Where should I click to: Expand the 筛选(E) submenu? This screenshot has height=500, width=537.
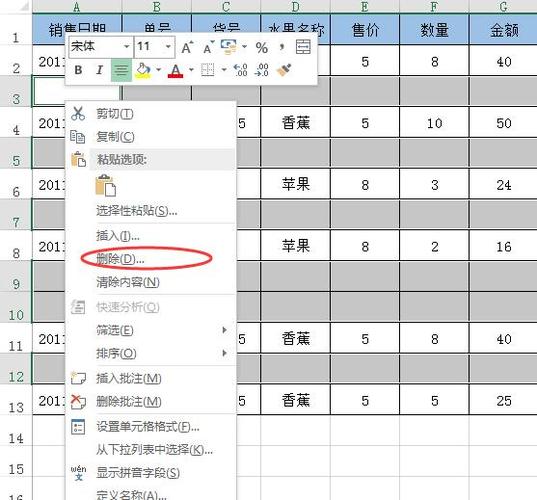click(151, 330)
